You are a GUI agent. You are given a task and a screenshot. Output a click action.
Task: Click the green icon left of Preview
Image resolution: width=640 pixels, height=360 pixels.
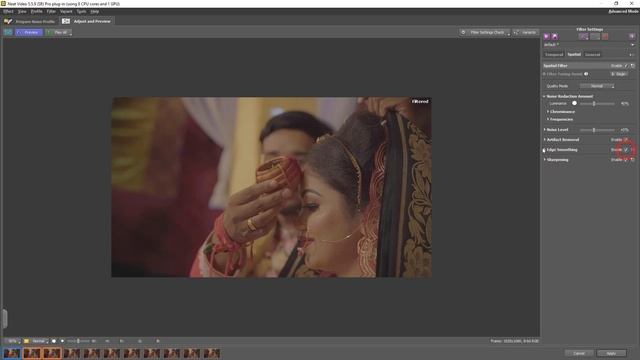(8, 32)
